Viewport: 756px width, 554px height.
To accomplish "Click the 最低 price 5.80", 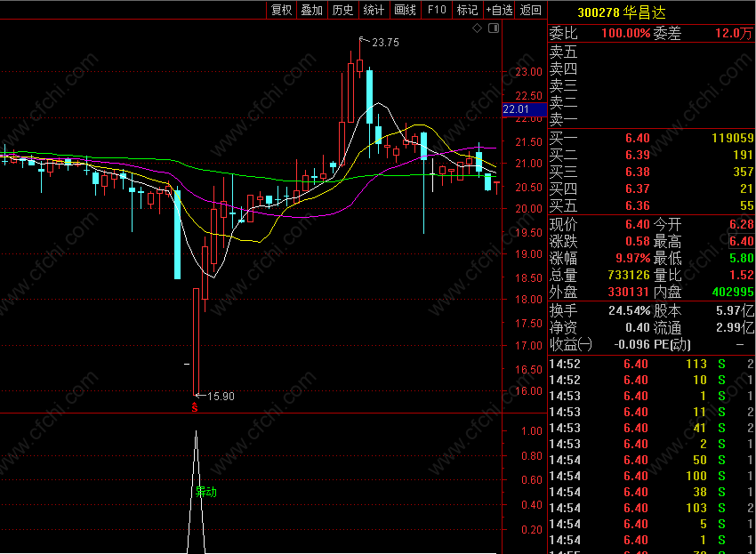I will tap(742, 259).
